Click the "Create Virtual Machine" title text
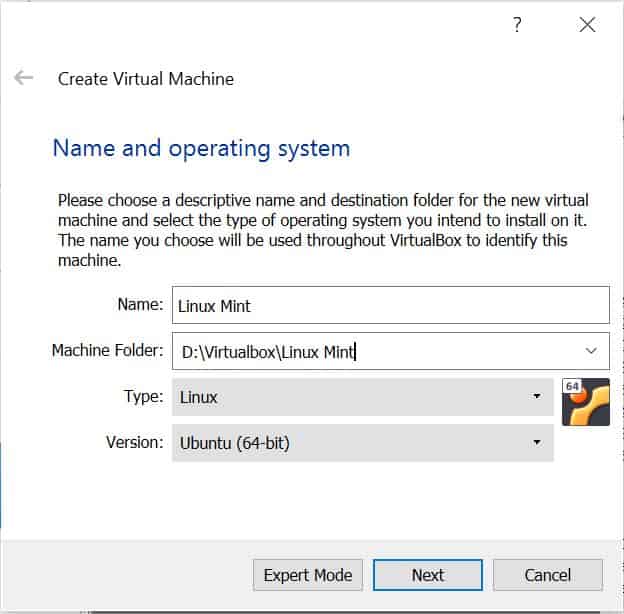This screenshot has width=624, height=614. coord(146,78)
